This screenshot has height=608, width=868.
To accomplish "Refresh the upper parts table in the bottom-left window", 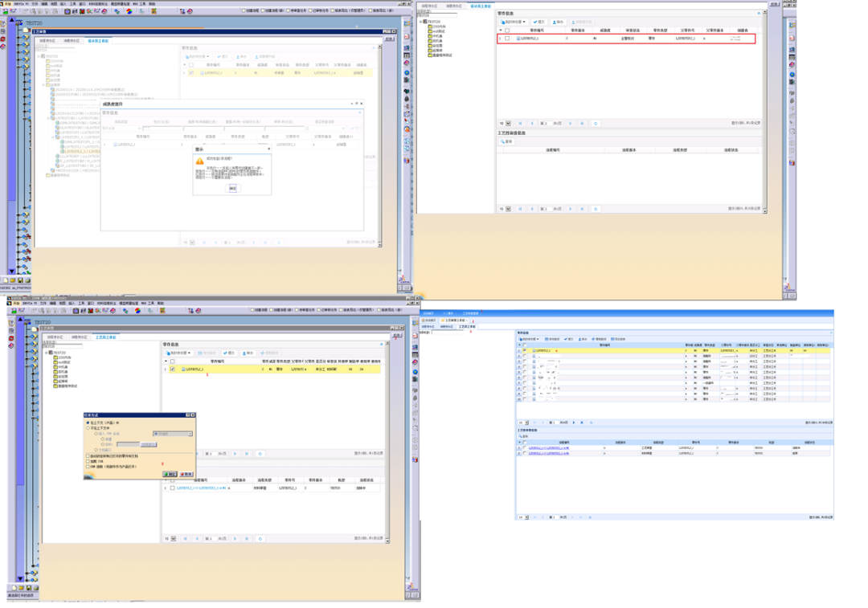I will [260, 454].
